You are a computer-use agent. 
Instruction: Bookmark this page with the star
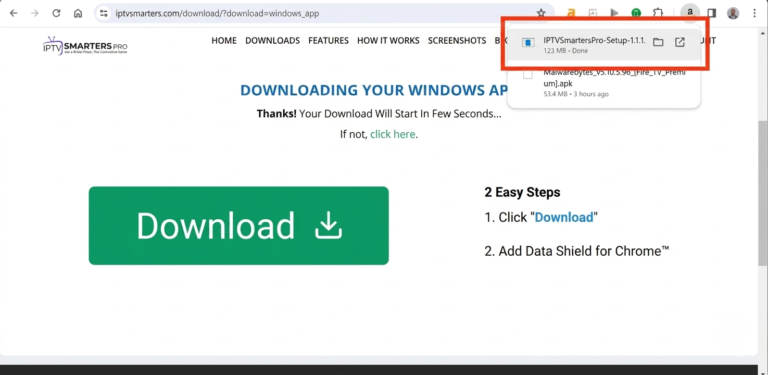[x=541, y=13]
